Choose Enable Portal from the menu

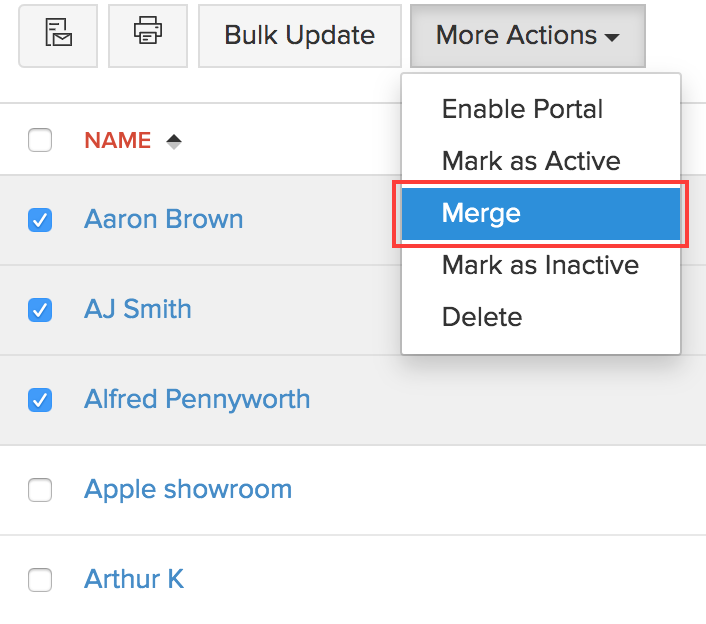522,109
